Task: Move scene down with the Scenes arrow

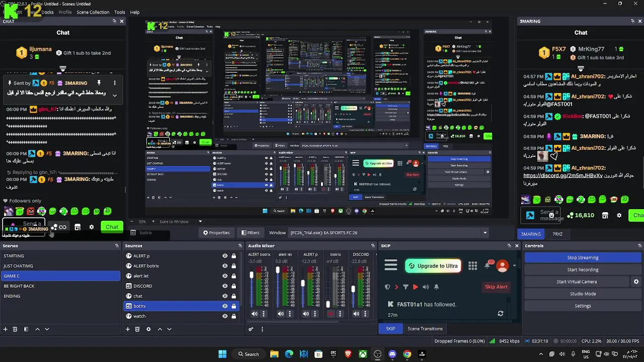Action: pos(47,329)
